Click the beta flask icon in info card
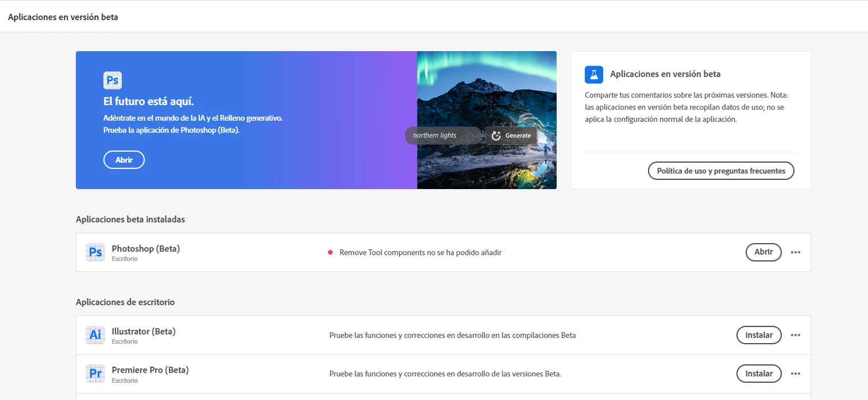Screen dimensions: 868x400 pyautogui.click(x=594, y=75)
